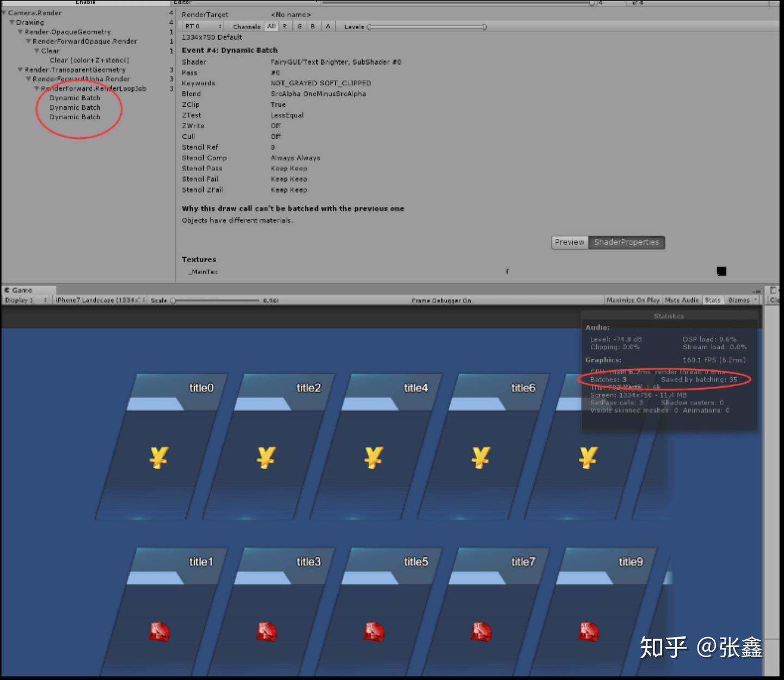Collapse the RenderForwardOpaque.Render node
Image resolution: width=784 pixels, height=680 pixels.
click(29, 41)
